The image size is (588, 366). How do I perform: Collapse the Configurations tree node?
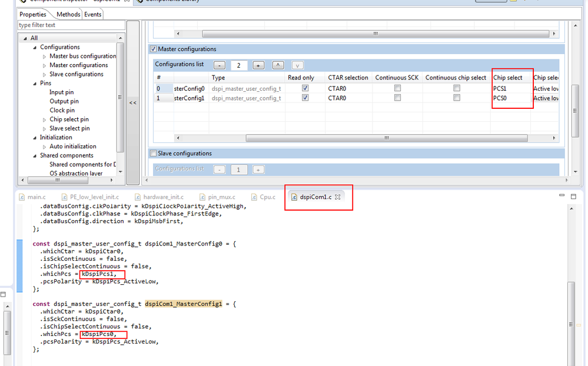[x=35, y=47]
